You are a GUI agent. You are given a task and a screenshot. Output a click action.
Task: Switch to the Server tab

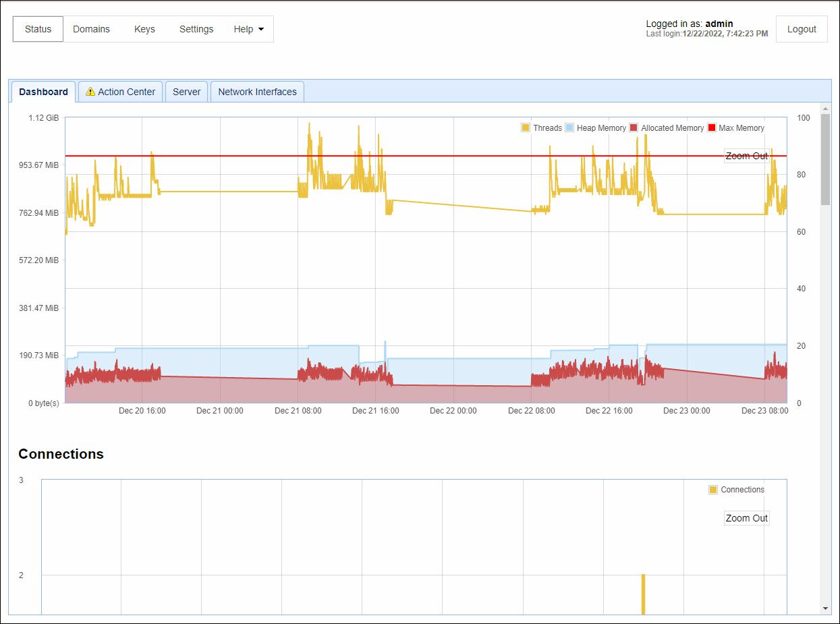186,92
